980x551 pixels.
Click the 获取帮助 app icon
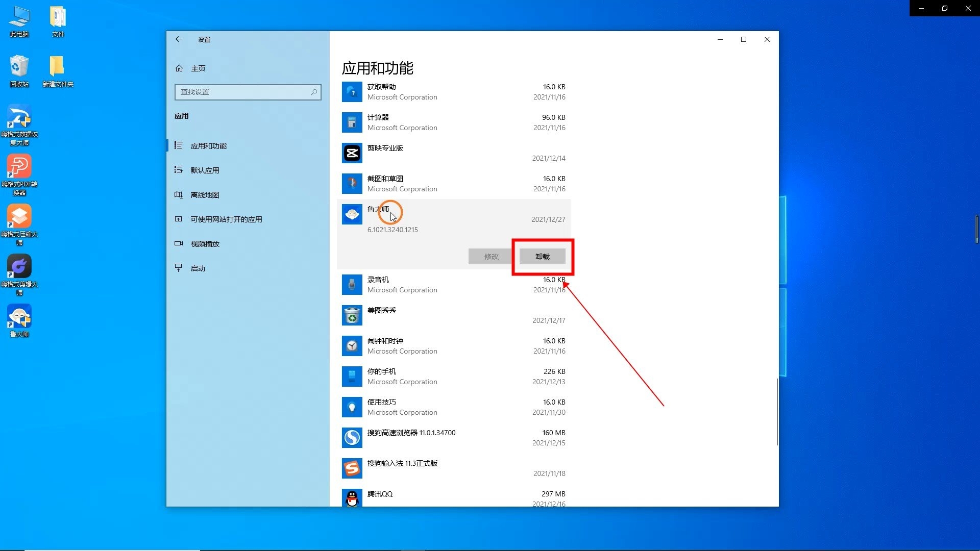[x=352, y=92]
